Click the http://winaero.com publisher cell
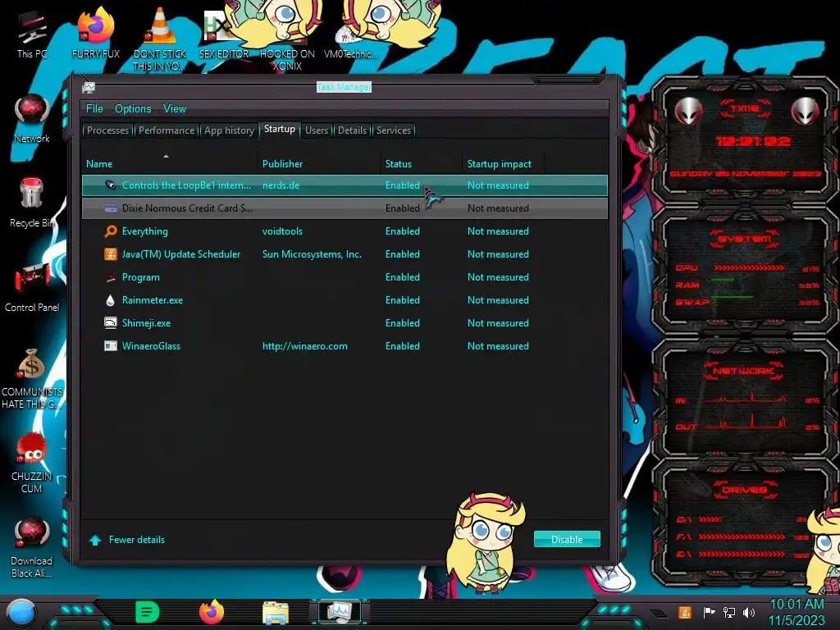This screenshot has height=630, width=840. [305, 346]
